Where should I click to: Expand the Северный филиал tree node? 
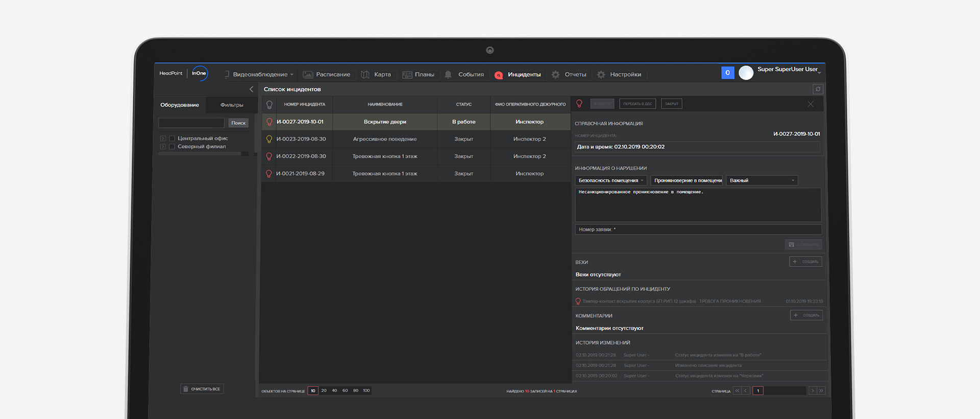tap(163, 147)
